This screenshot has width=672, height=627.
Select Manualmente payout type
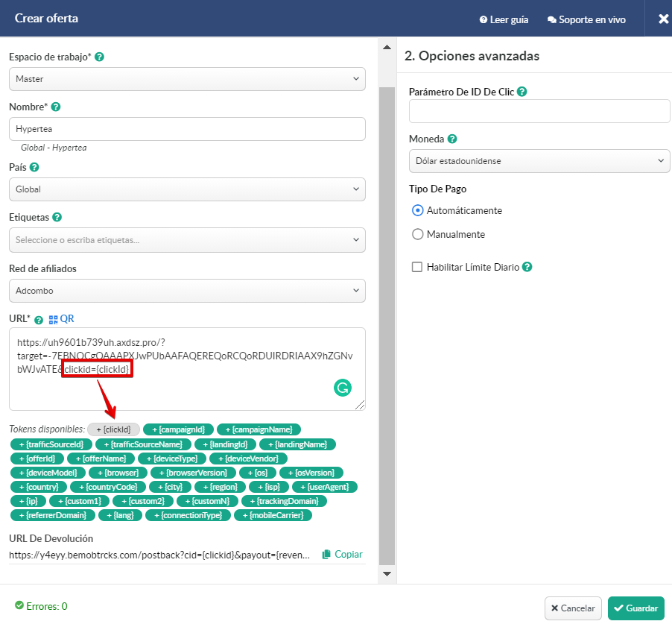(x=417, y=234)
